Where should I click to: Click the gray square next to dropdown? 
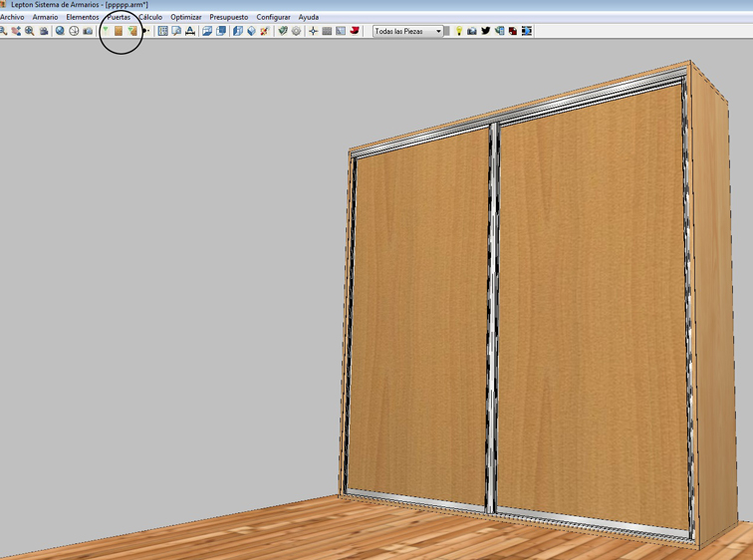[447, 31]
